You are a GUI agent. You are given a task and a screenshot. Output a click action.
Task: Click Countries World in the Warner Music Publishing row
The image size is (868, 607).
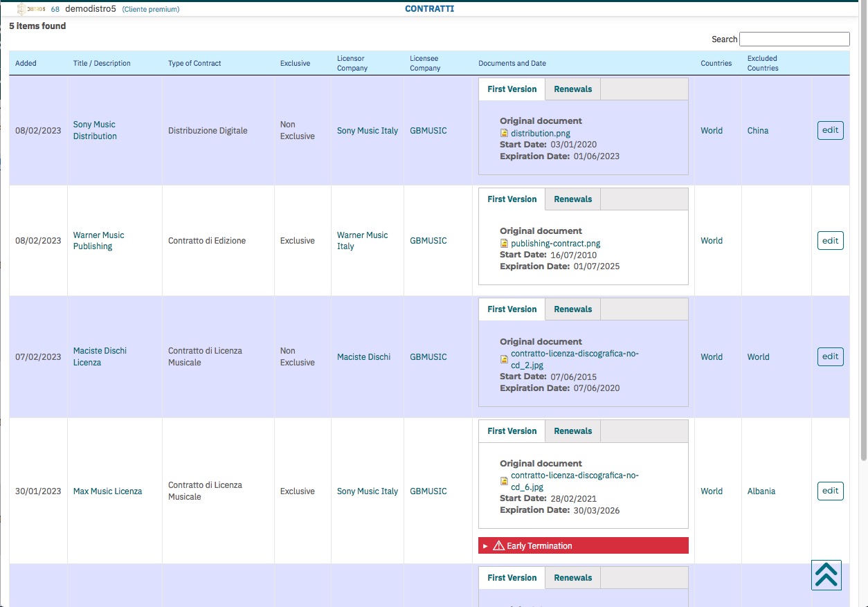tap(712, 241)
